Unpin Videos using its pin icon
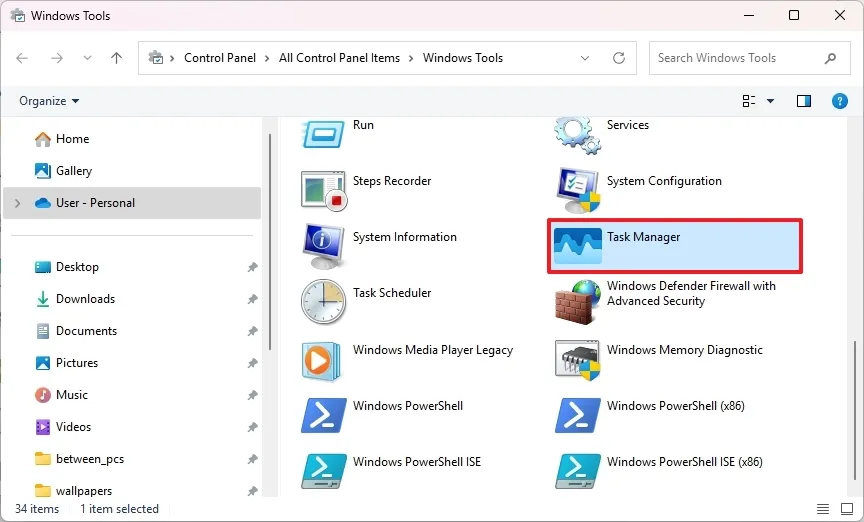The height and width of the screenshot is (522, 864). [252, 427]
